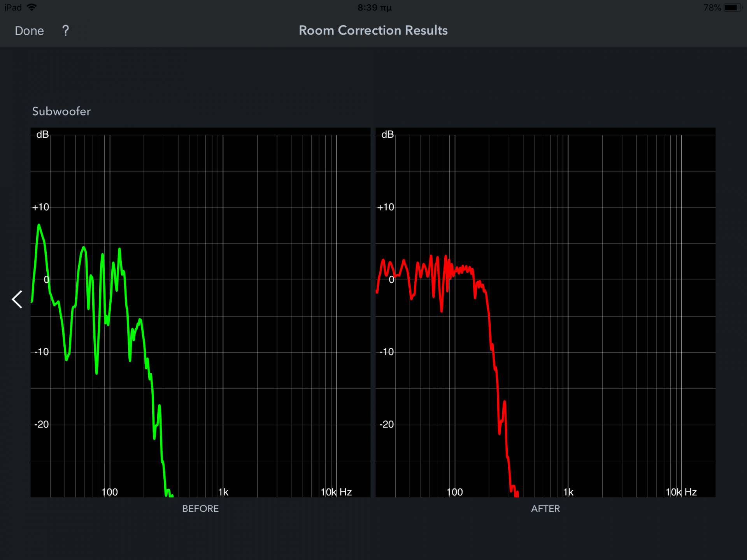
Task: Tap the dB axis label on AFTER graph
Action: pos(387,135)
